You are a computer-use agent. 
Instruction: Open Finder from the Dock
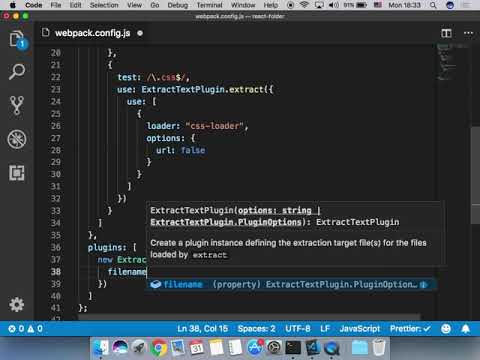click(x=101, y=348)
